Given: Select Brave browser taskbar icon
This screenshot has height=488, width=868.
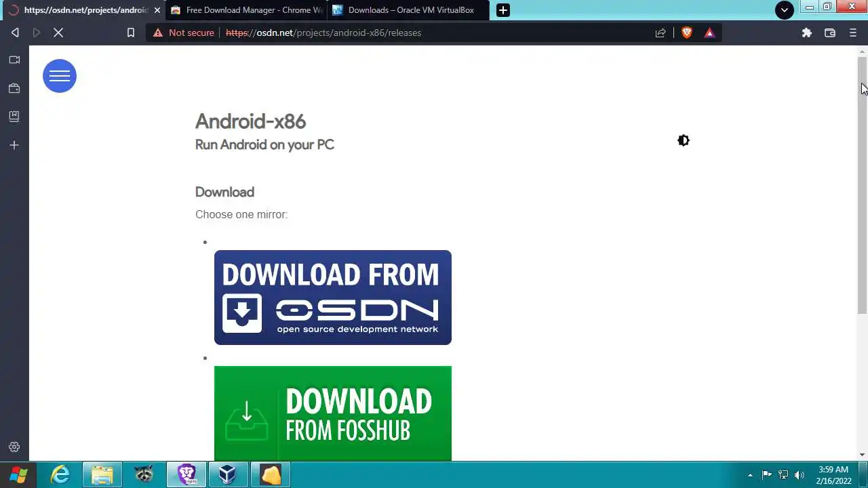Looking at the screenshot, I should point(186,474).
